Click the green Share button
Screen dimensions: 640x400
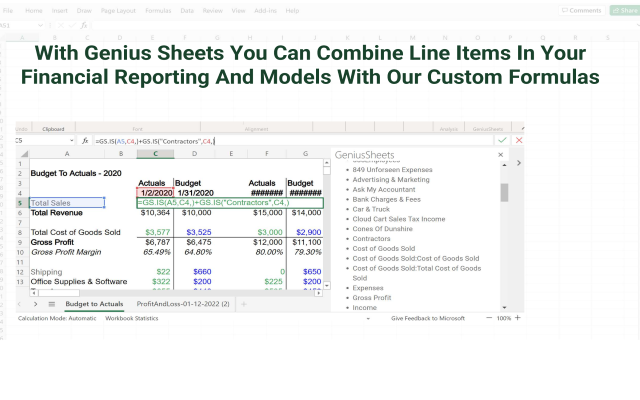pyautogui.click(x=624, y=10)
